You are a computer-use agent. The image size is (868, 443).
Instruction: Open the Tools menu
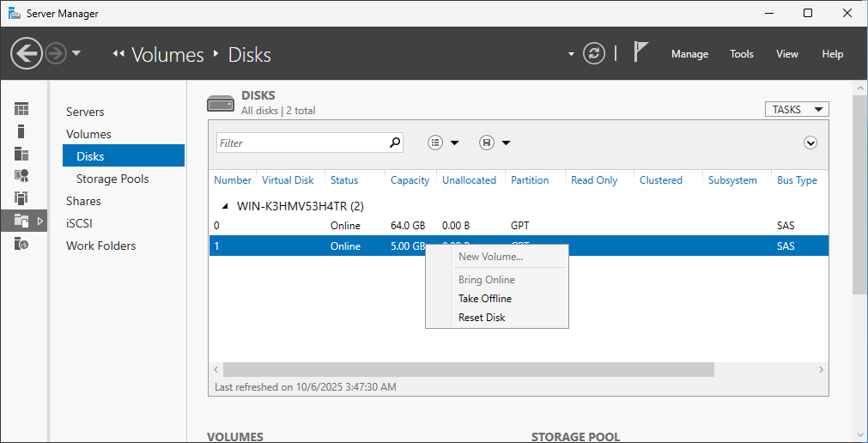point(742,54)
